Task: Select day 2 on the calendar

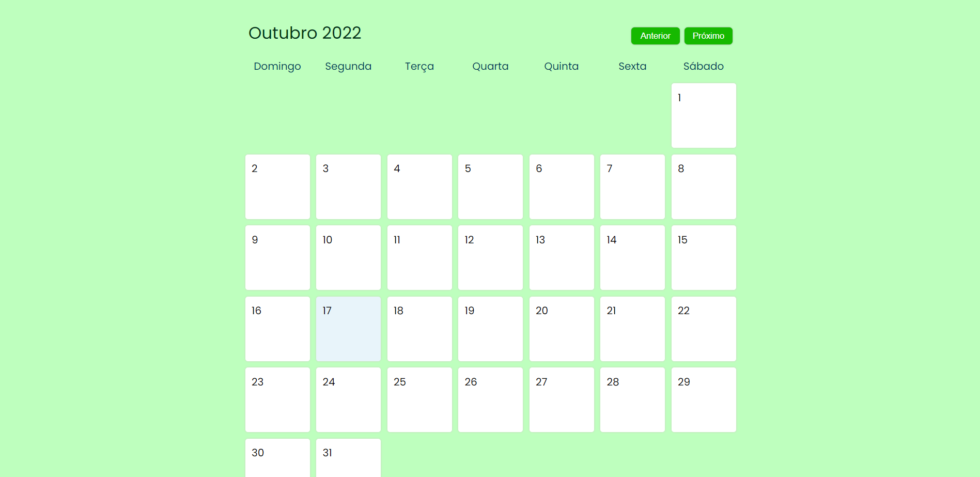Action: [277, 187]
